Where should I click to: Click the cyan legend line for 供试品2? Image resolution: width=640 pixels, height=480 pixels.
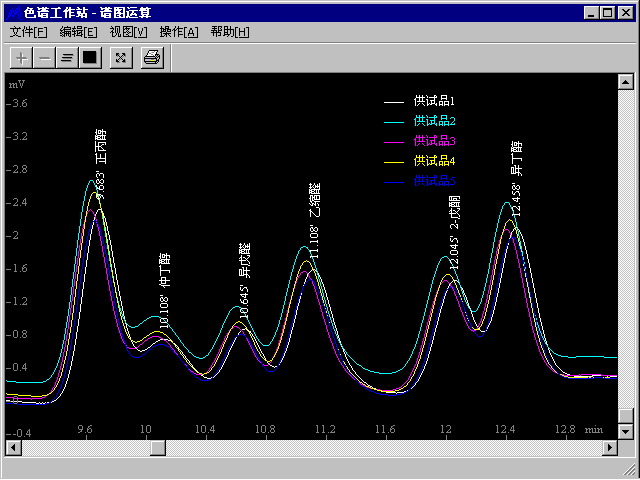pyautogui.click(x=394, y=122)
